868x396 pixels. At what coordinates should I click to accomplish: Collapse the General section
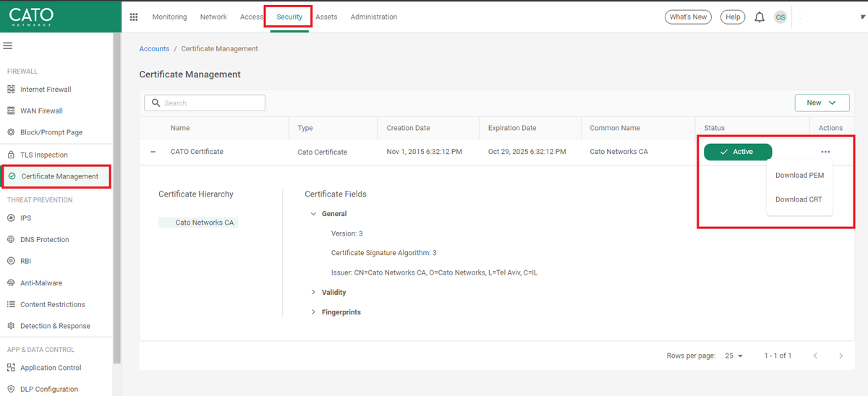[x=313, y=214]
